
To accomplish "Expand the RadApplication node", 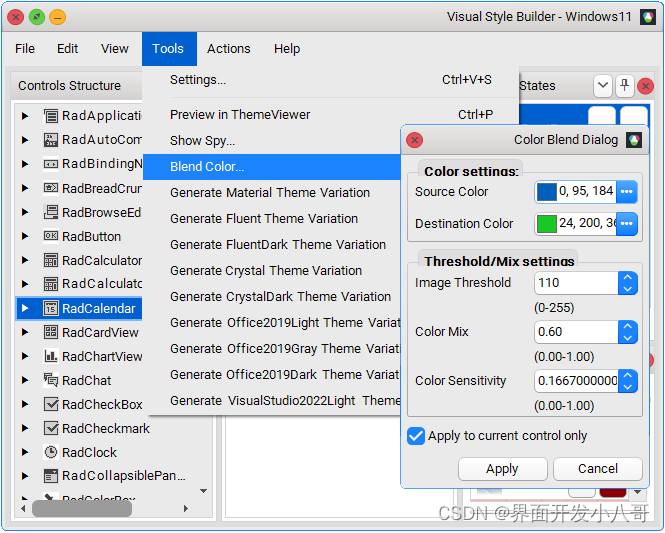I will pyautogui.click(x=25, y=116).
